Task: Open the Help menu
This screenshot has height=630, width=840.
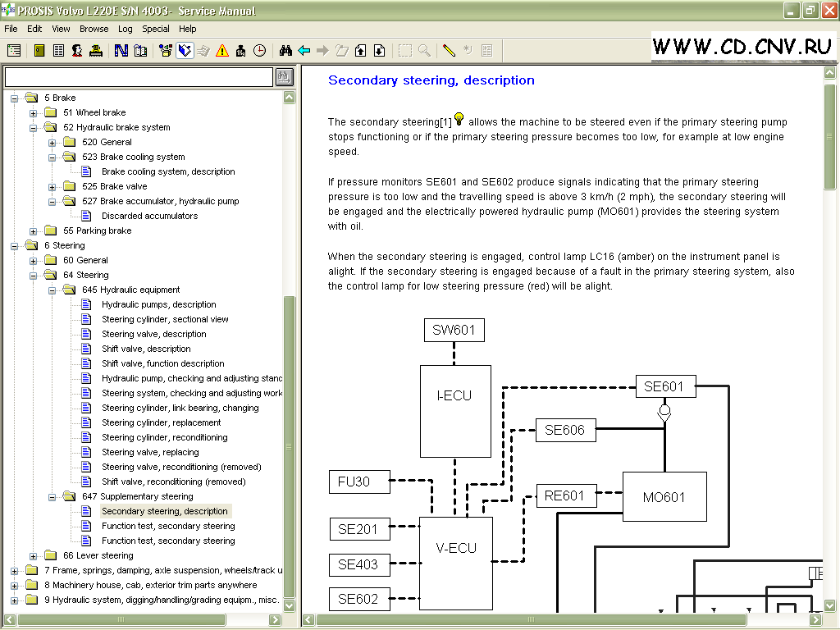Action: (188, 29)
